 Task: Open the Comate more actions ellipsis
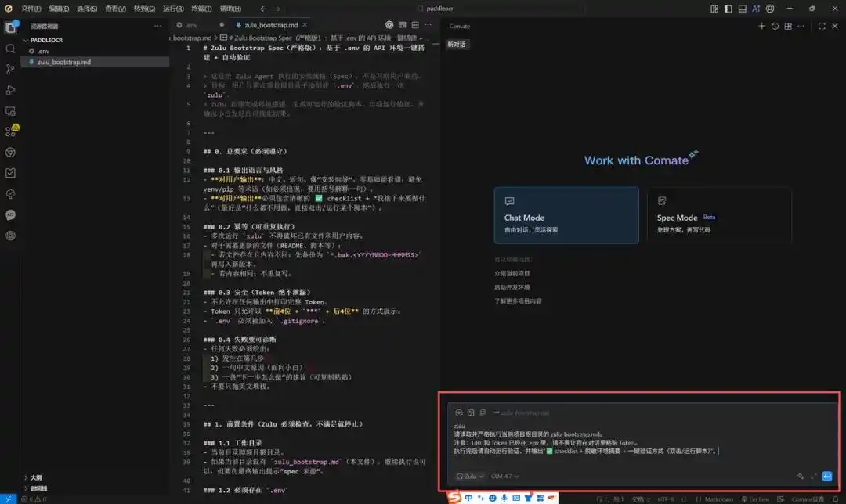801,26
